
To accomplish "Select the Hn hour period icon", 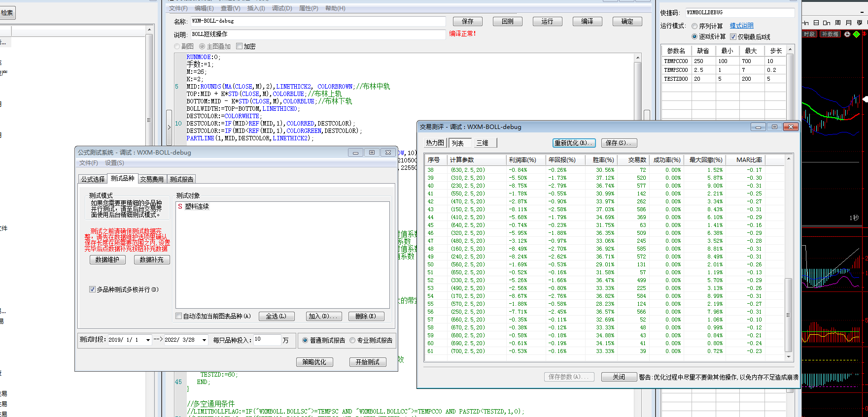I will [x=805, y=23].
